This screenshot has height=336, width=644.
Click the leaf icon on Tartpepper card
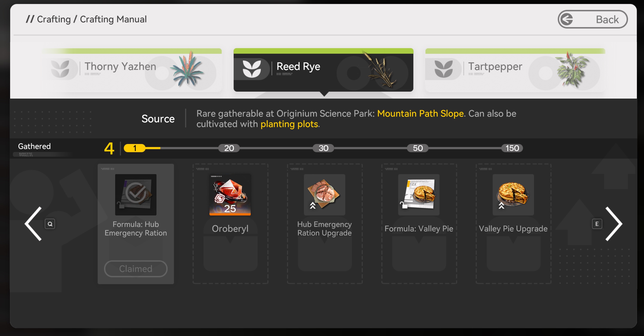(x=443, y=69)
